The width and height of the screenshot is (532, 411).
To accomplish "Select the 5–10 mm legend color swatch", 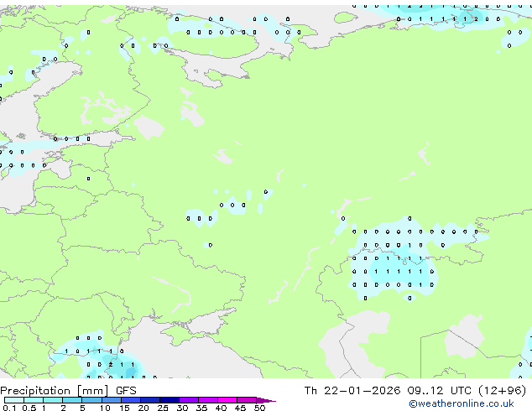I will [x=91, y=400].
